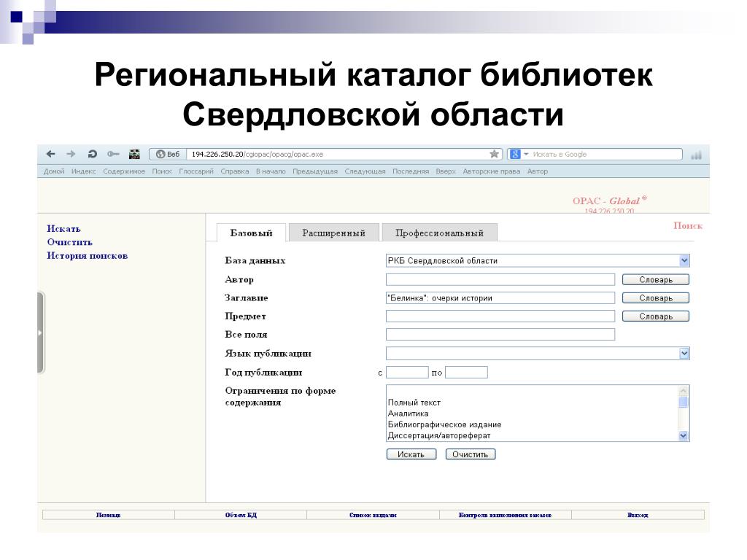Click the listbox scroll down arrow
The image size is (747, 560).
pyautogui.click(x=684, y=436)
